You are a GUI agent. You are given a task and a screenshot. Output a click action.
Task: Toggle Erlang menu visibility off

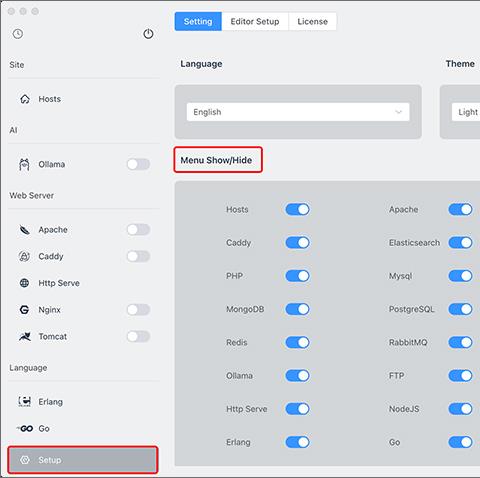tap(298, 442)
